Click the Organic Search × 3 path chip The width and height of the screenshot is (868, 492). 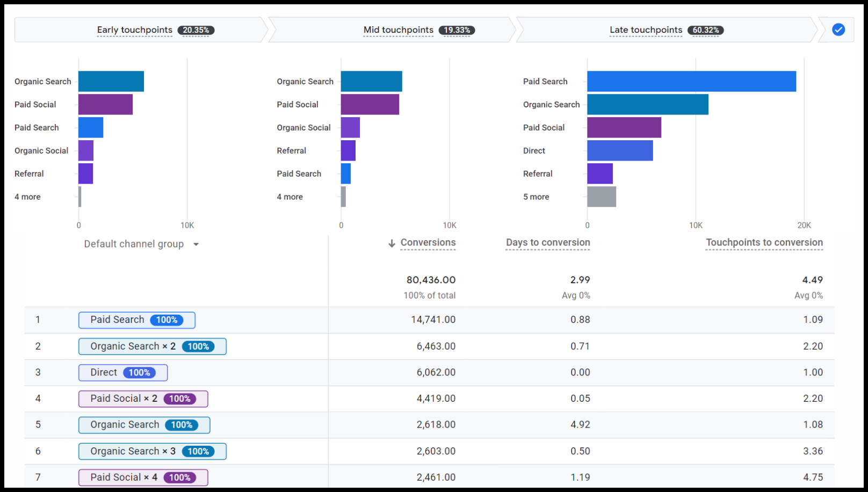point(152,451)
